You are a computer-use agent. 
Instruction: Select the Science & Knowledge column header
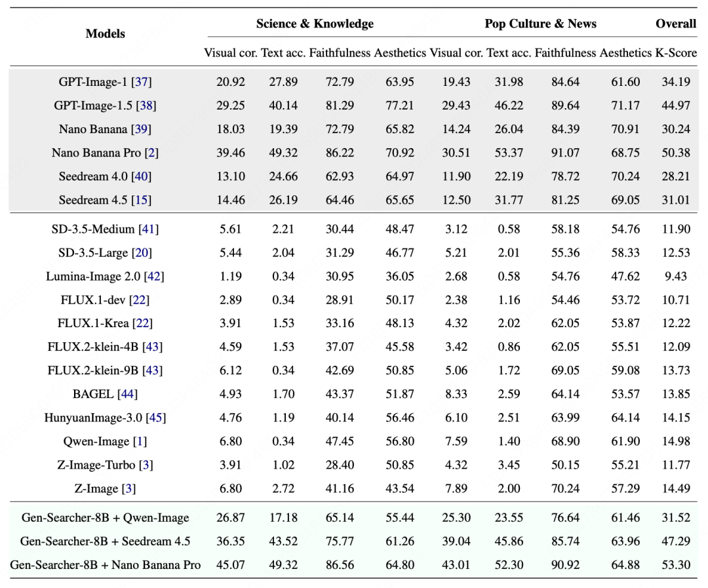tap(315, 24)
